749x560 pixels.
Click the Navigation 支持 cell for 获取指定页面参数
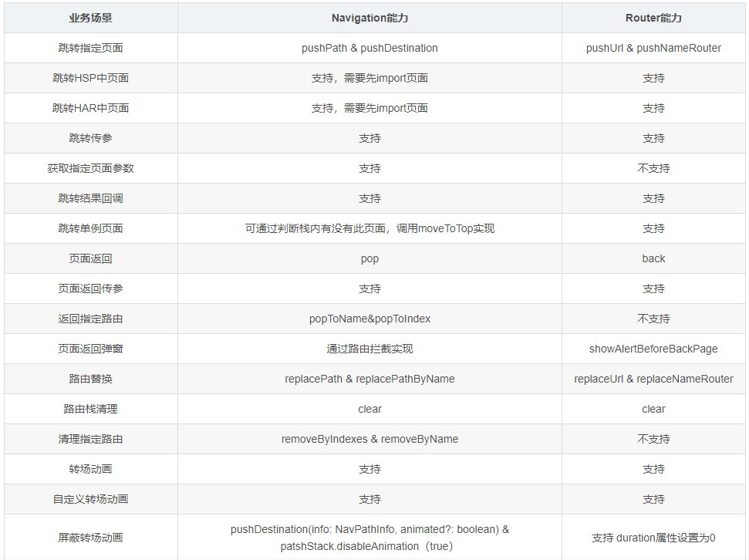pyautogui.click(x=369, y=168)
